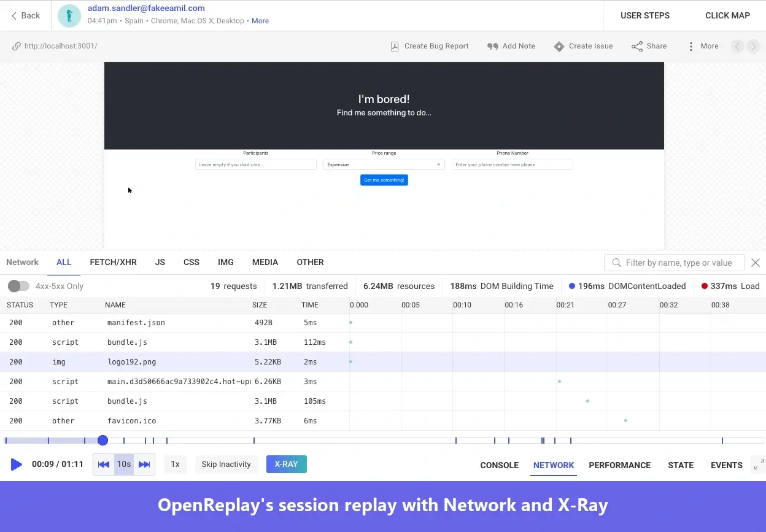Open the EVENTS panel
This screenshot has height=532, width=766.
[727, 465]
